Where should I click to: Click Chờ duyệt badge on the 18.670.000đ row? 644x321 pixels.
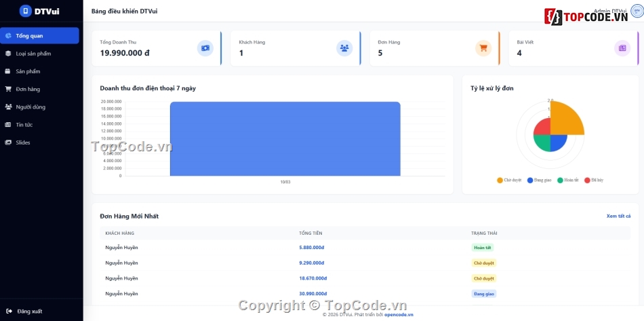484,278
